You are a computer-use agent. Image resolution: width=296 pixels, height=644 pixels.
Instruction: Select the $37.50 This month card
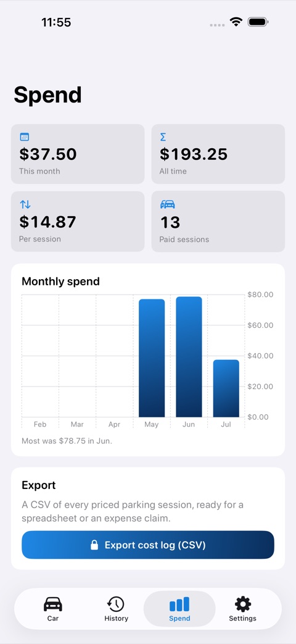tap(78, 154)
